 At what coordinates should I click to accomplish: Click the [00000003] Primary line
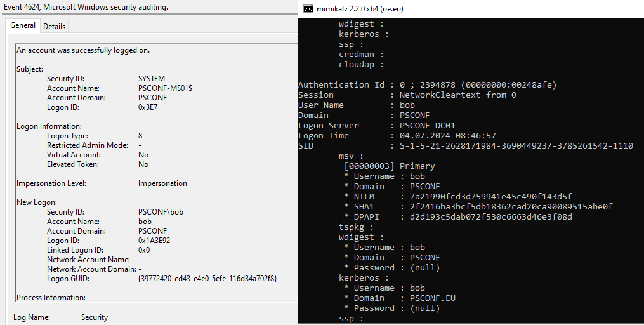tap(390, 166)
